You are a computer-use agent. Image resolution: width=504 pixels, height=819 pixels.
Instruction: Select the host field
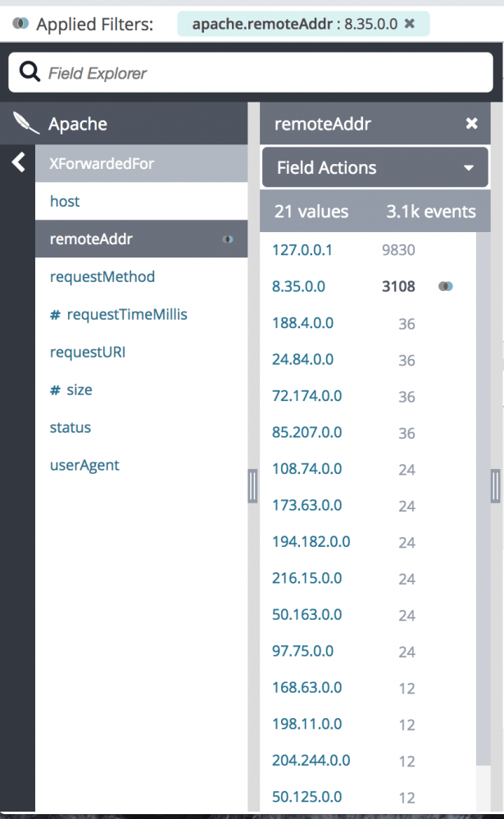coord(65,202)
